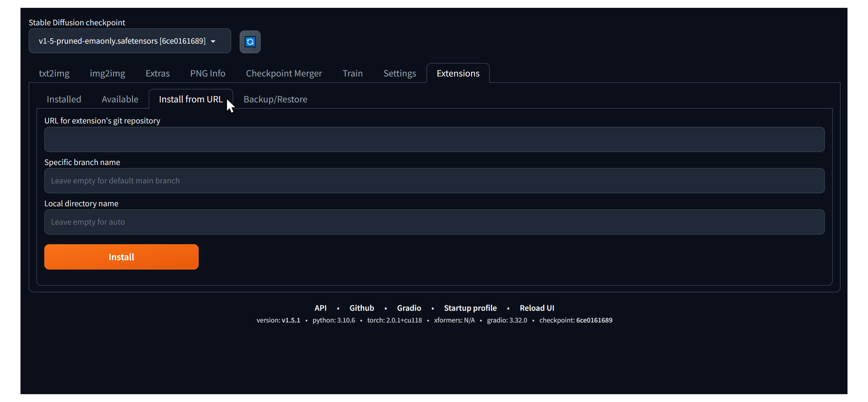Viewport: 868px width, 402px height.
Task: Click the 'URL for extension's git repository' label
Action: [x=102, y=121]
